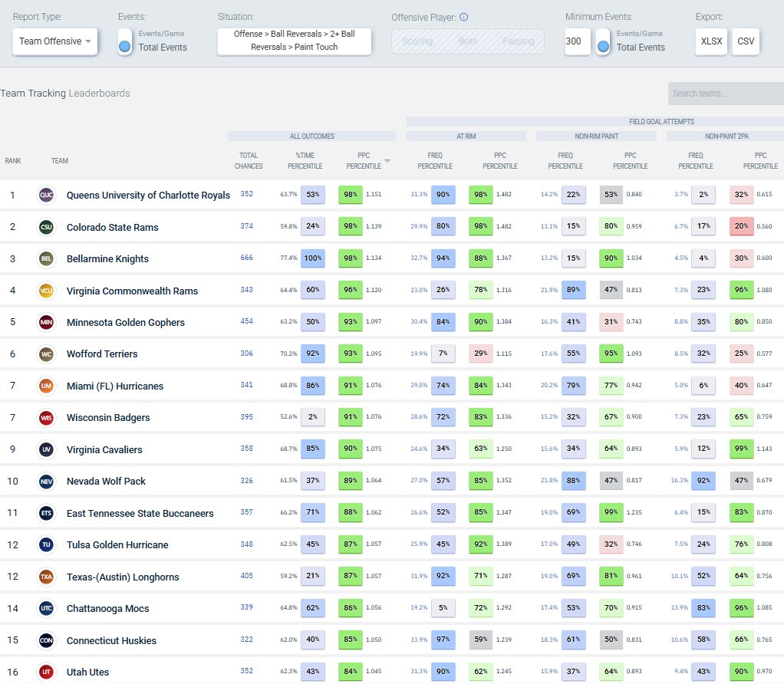Screen dimensions: 784x684
Task: Click the Offensive Player info icon
Action: click(x=464, y=17)
